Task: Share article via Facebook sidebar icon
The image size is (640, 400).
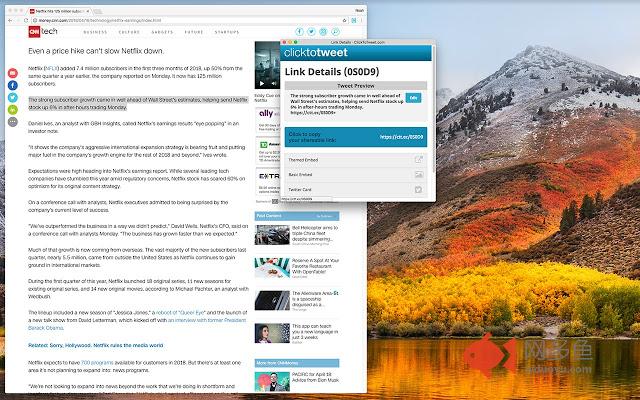Action: pos(13,85)
